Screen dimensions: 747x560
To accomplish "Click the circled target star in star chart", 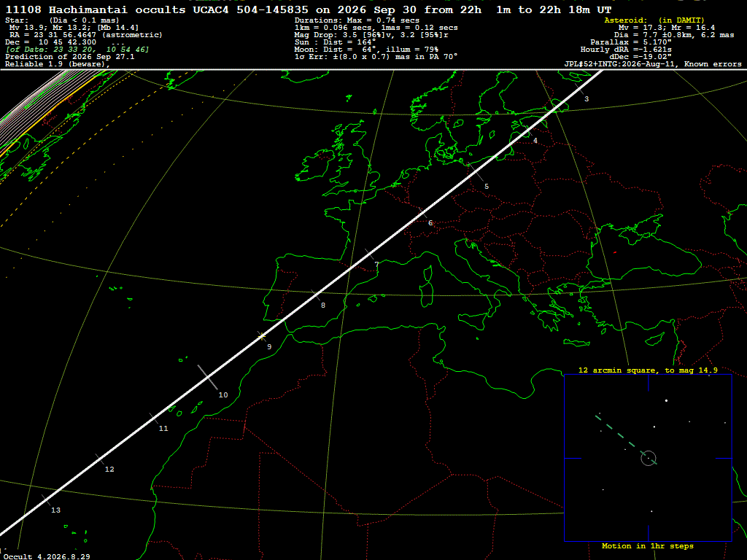I will tap(649, 458).
